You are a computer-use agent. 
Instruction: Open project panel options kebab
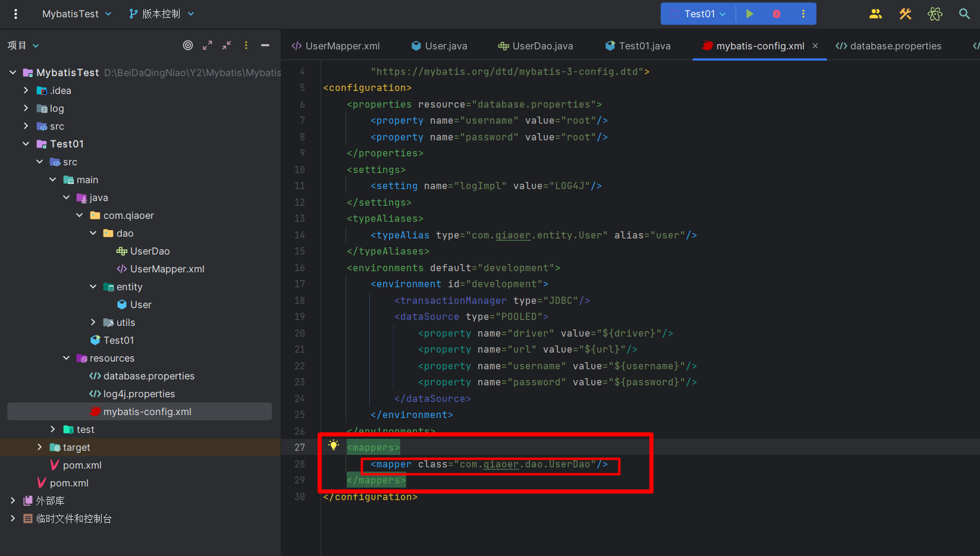246,45
